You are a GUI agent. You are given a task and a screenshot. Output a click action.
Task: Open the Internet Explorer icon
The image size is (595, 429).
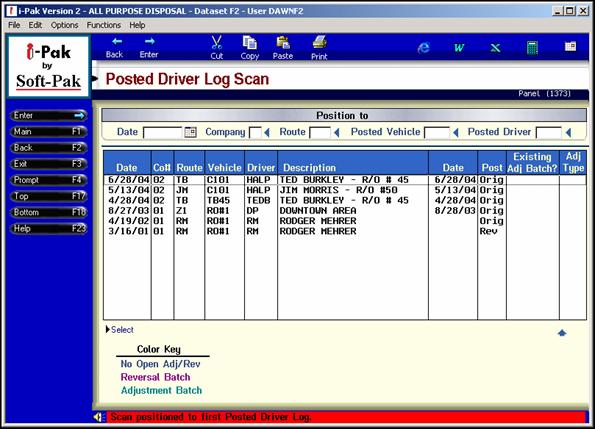[423, 47]
